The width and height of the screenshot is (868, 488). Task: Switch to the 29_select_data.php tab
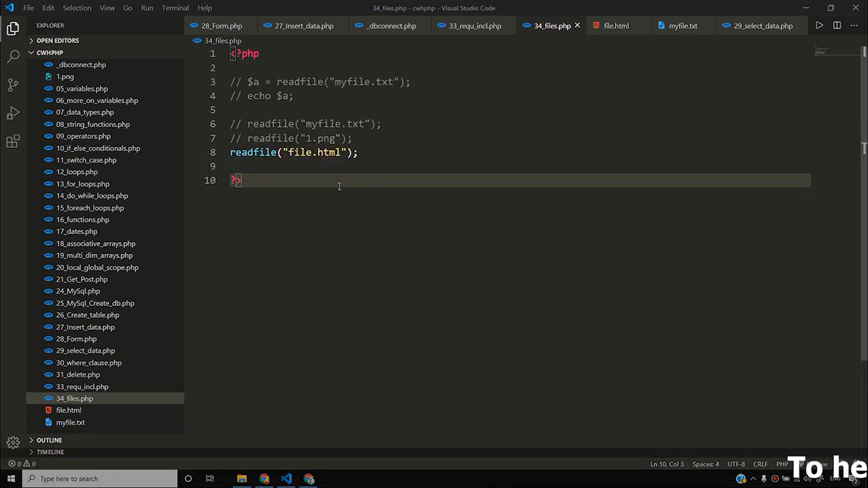coord(763,26)
